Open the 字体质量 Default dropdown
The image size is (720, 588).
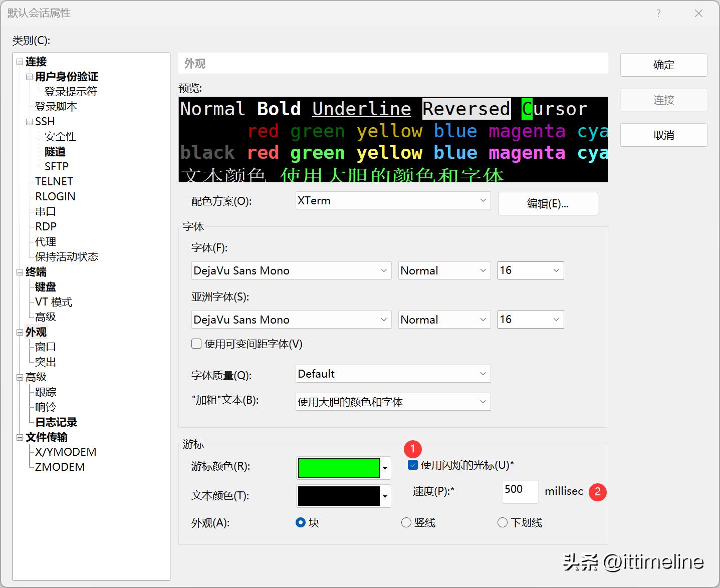pyautogui.click(x=393, y=374)
